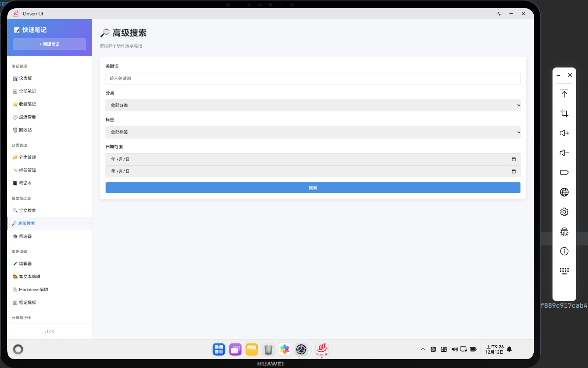Open Markdown编辑 page

point(49,290)
